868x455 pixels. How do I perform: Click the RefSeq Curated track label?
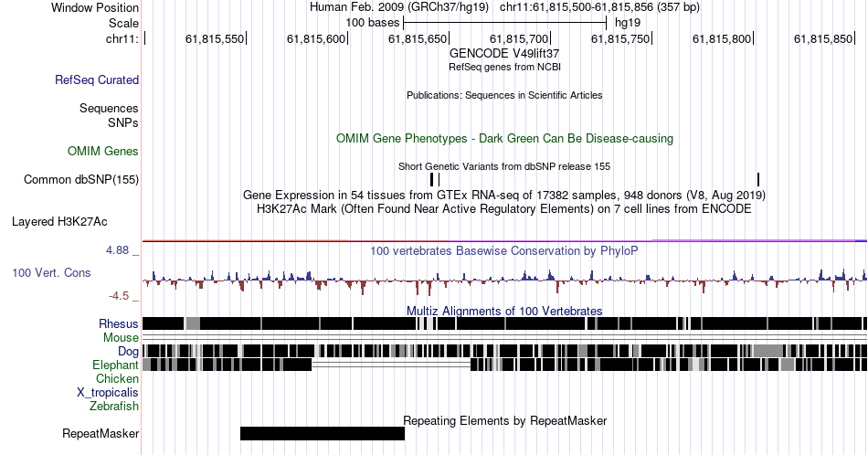pos(97,79)
